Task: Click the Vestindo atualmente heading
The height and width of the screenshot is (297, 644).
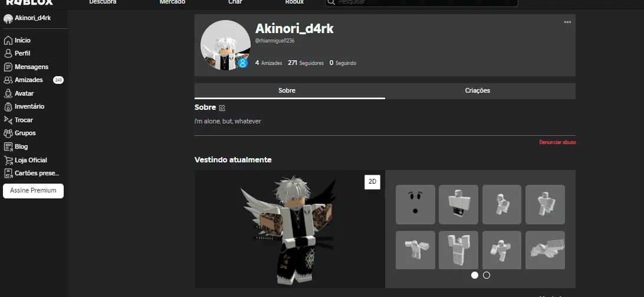Action: coord(233,159)
